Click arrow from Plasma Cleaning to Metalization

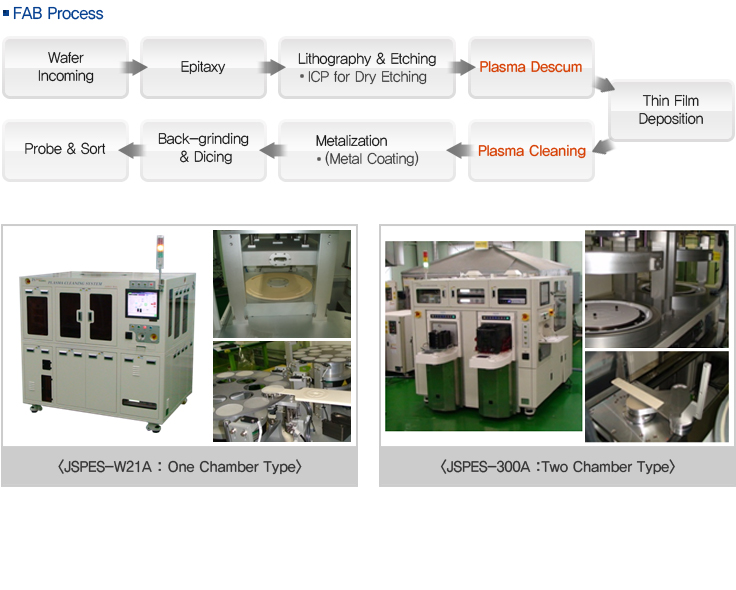pos(459,150)
